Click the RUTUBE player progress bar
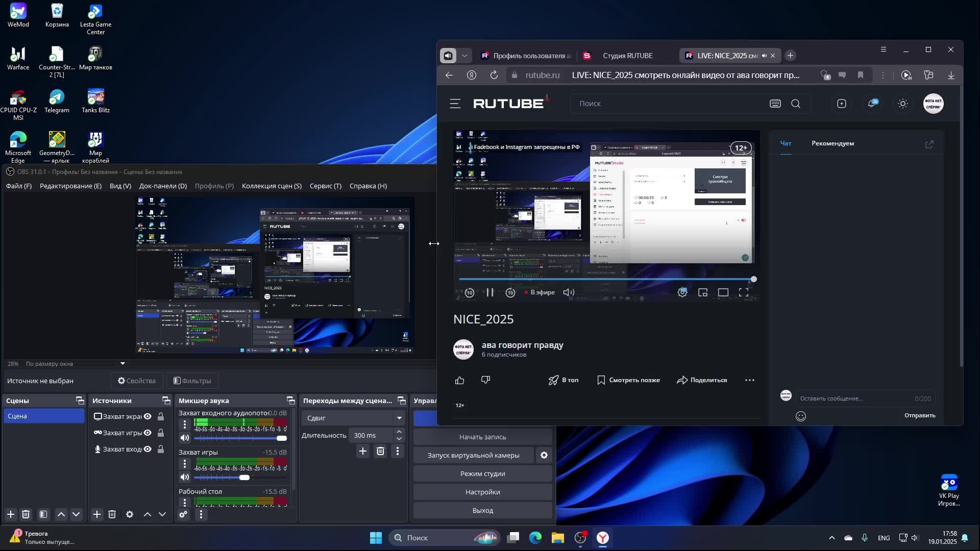Viewport: 980px width, 551px height. (x=606, y=279)
